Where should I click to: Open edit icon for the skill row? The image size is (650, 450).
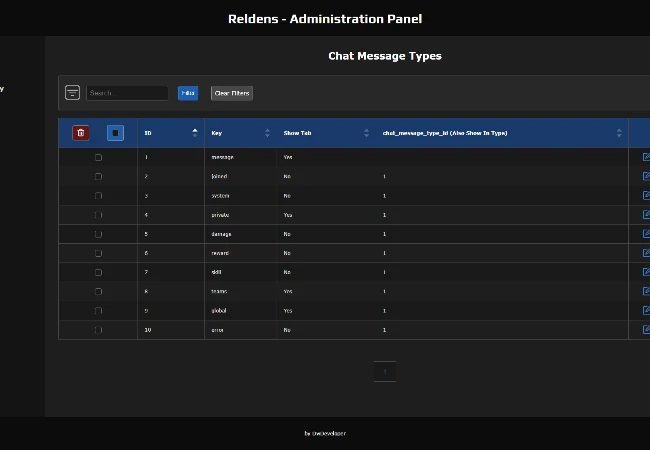coord(646,272)
